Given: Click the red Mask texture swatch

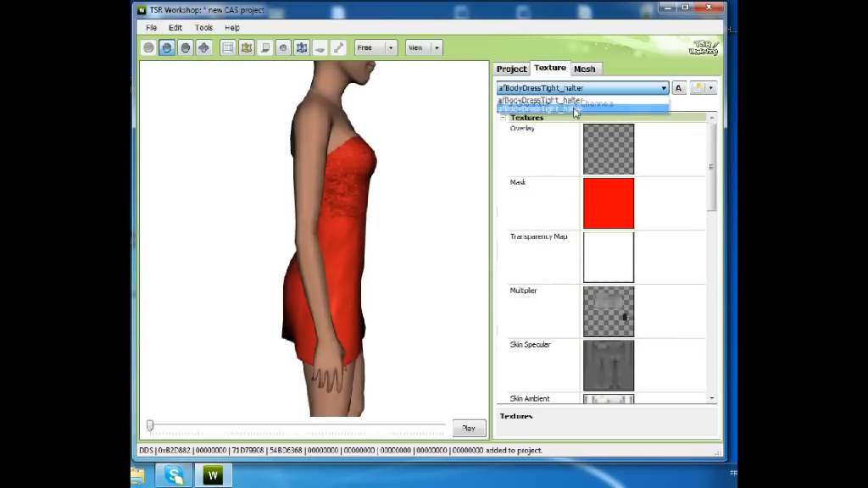Looking at the screenshot, I should (608, 203).
